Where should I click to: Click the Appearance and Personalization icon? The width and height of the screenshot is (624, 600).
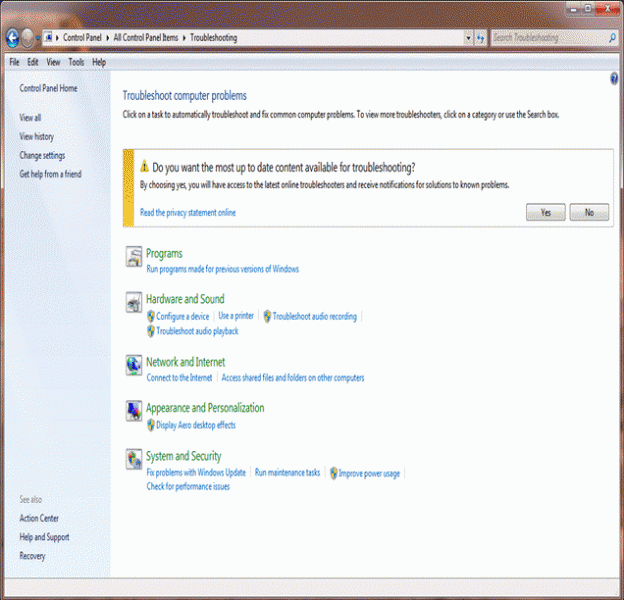pos(134,411)
